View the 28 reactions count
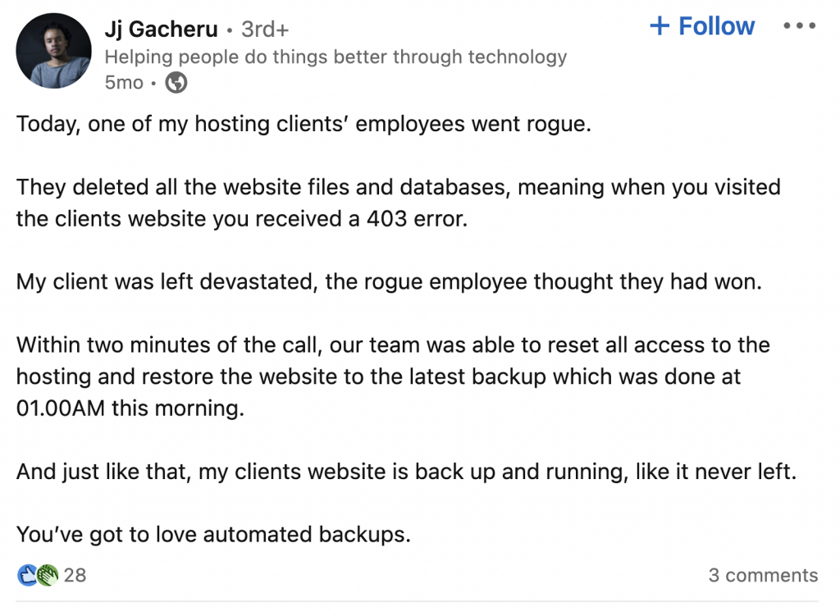This screenshot has width=840, height=616. (74, 575)
